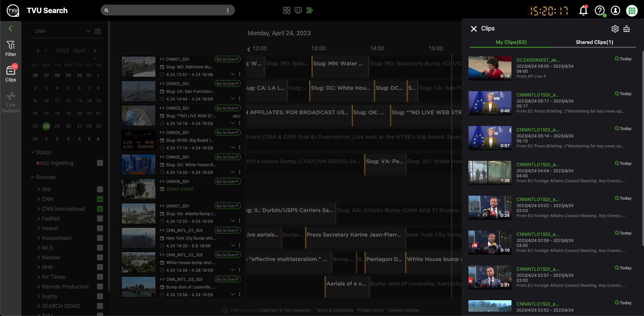Collapse sidebar with green back arrow
The height and width of the screenshot is (316, 644).
[x=10, y=29]
